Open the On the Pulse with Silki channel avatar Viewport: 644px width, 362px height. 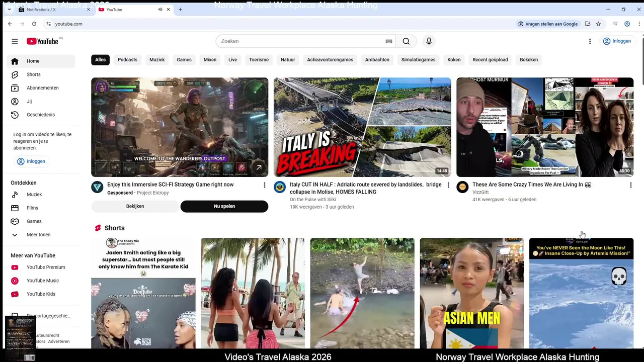(x=280, y=187)
